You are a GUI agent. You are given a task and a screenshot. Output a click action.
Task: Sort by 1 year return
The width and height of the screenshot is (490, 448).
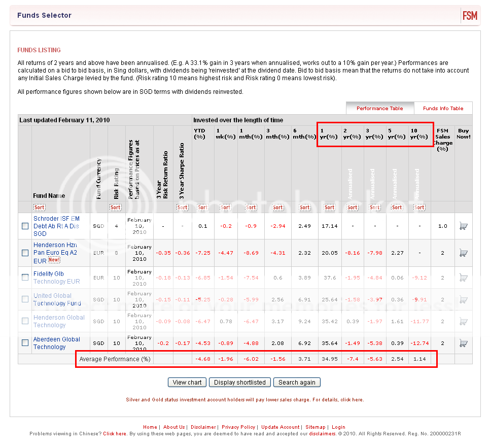click(x=330, y=208)
